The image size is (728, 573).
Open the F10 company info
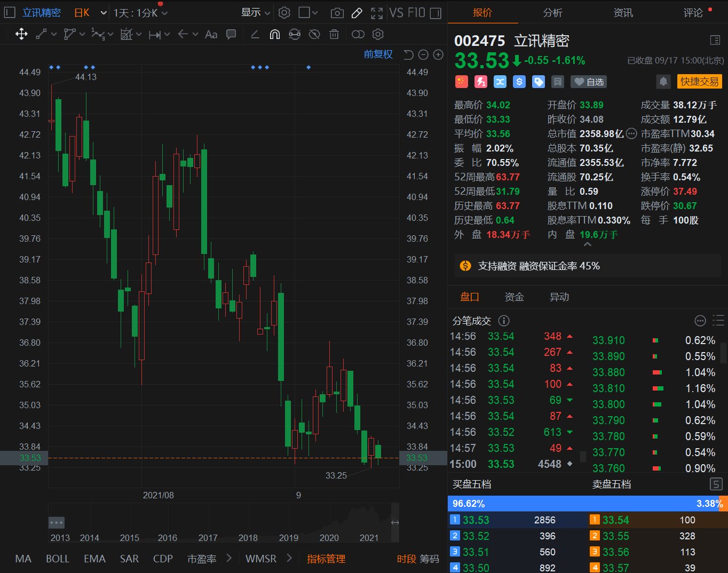pyautogui.click(x=416, y=13)
